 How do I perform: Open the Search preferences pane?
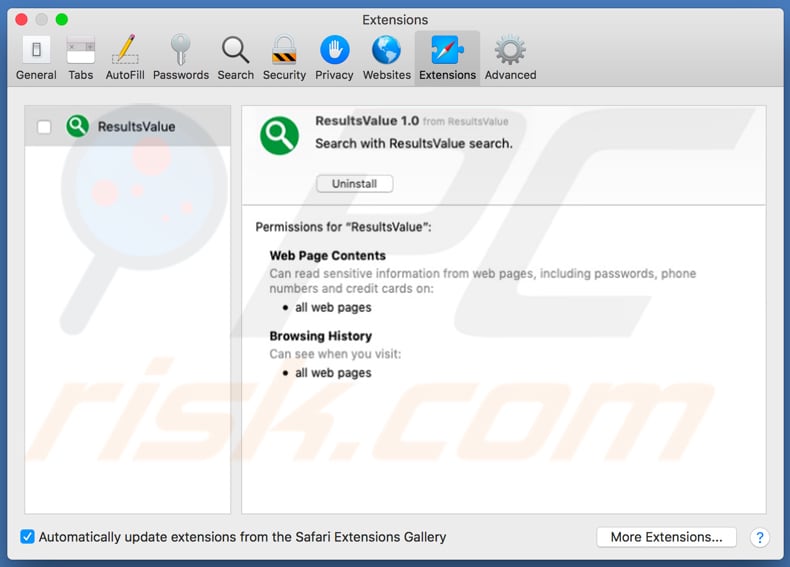coord(235,58)
